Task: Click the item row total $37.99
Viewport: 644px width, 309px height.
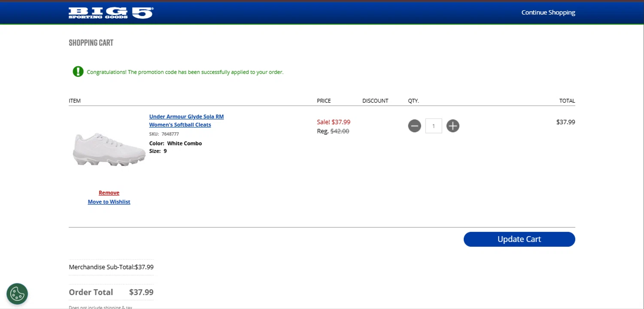Action: (565, 122)
